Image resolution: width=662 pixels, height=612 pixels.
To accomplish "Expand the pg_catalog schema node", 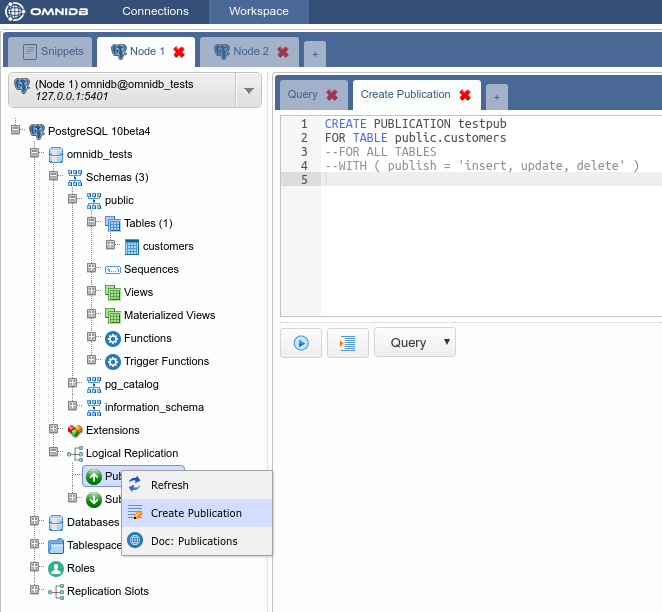I will coord(73,384).
